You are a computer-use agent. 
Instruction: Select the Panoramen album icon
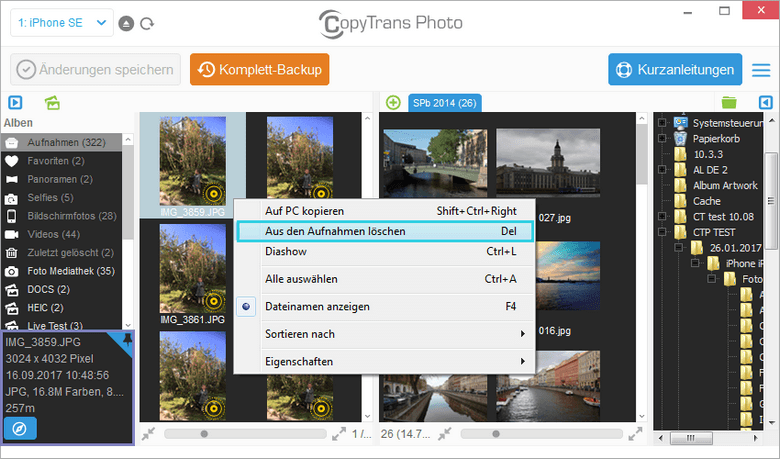click(11, 180)
